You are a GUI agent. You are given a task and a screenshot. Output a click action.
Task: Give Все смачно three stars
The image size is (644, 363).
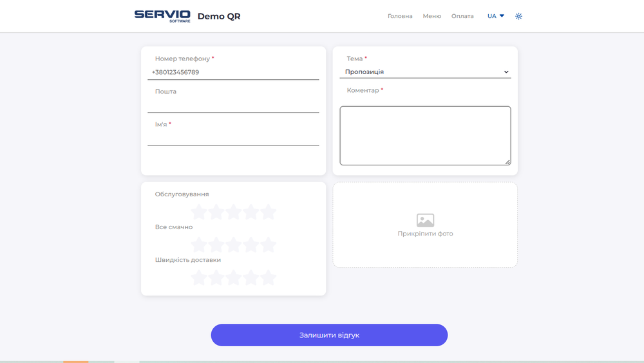click(234, 245)
